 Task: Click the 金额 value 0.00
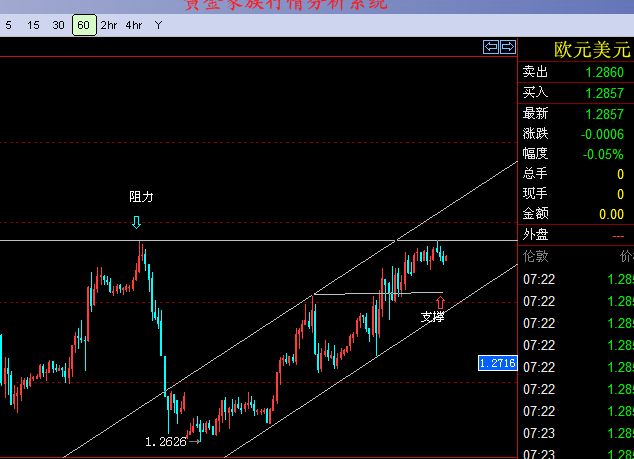pyautogui.click(x=611, y=214)
